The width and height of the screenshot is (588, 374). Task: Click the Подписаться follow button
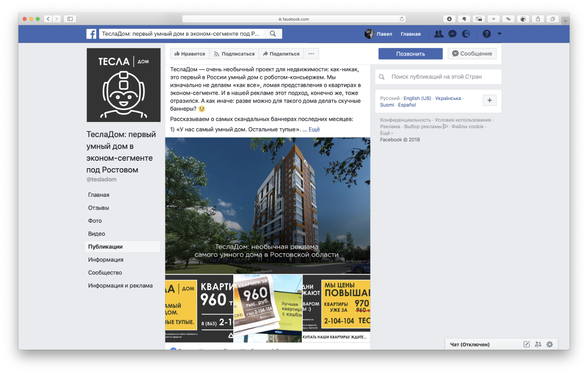click(234, 54)
